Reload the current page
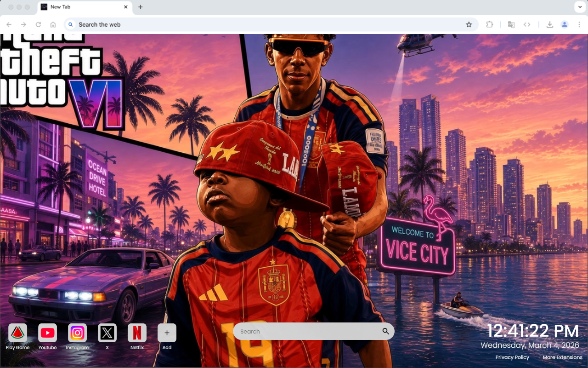Image resolution: width=588 pixels, height=368 pixels. (x=38, y=24)
